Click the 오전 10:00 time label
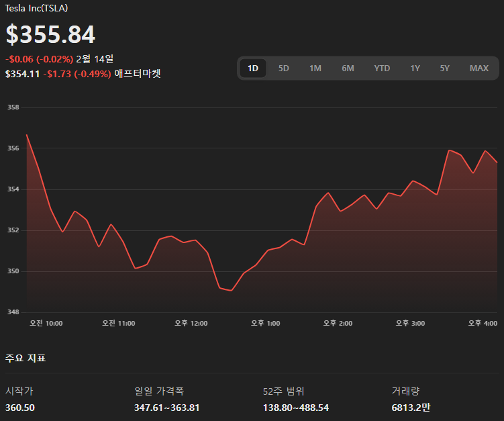 pos(46,323)
